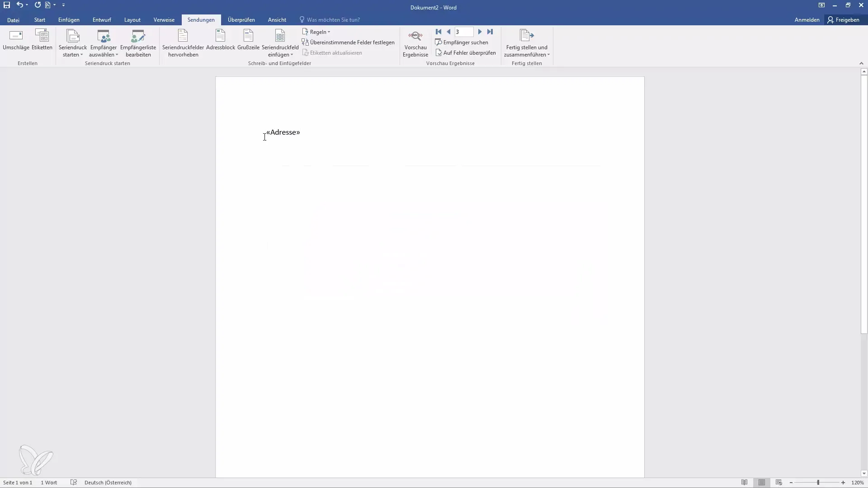Switch to the Einfügen tab
Viewport: 868px width, 488px height.
(69, 20)
